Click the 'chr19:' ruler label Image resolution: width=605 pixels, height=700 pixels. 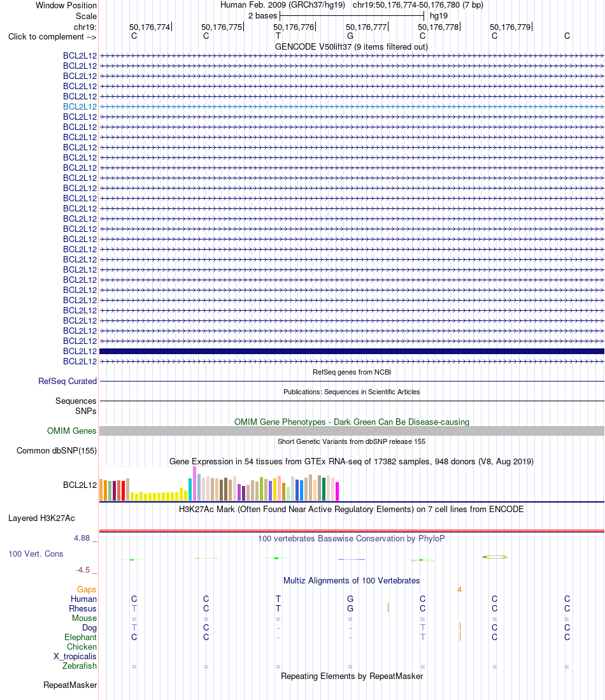[x=85, y=27]
